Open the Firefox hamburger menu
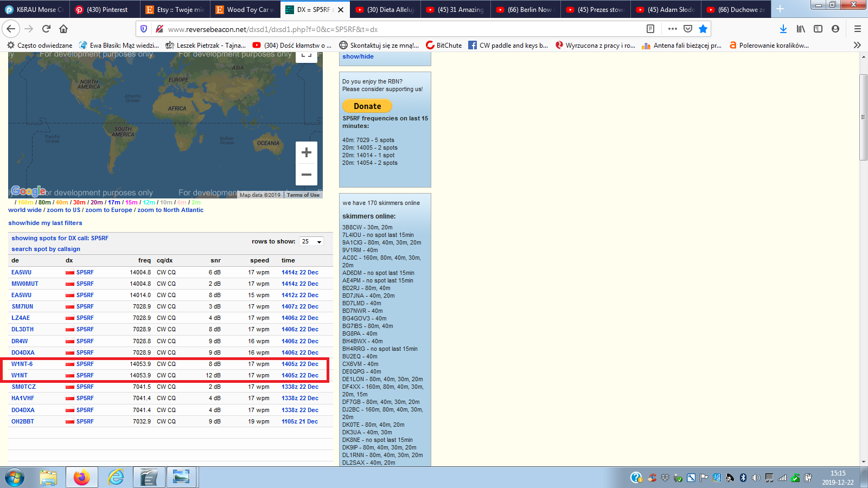This screenshot has height=488, width=868. pyautogui.click(x=857, y=29)
